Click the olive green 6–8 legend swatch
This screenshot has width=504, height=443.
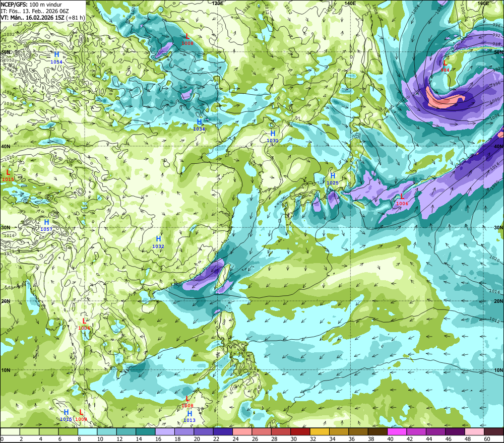(68, 432)
